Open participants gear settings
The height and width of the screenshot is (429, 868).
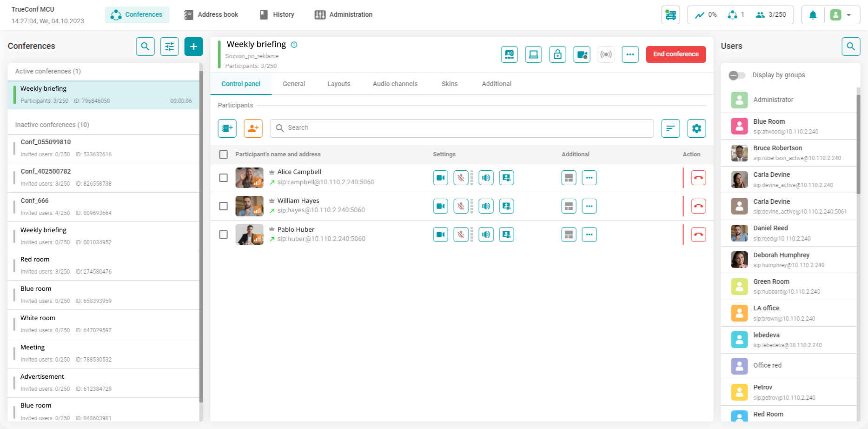pos(696,128)
